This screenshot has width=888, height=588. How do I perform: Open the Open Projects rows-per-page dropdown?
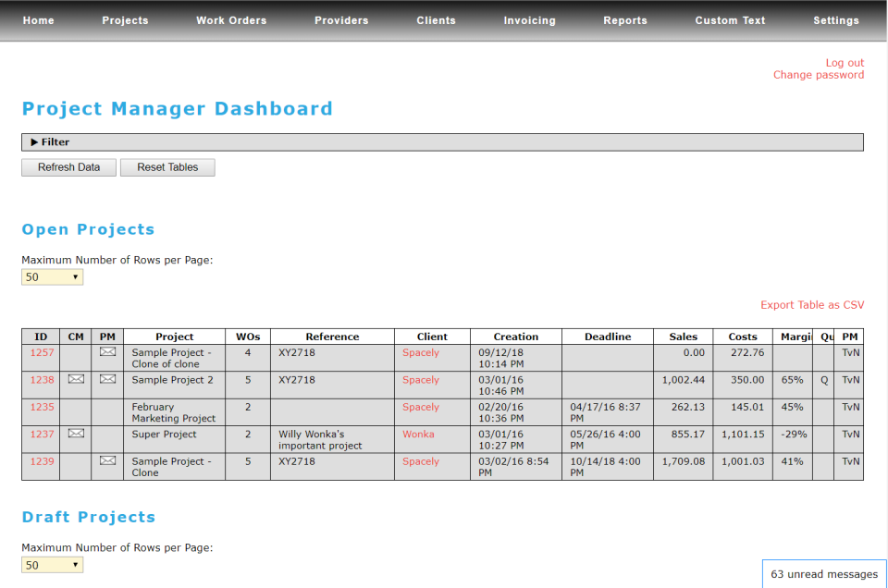[x=51, y=276]
